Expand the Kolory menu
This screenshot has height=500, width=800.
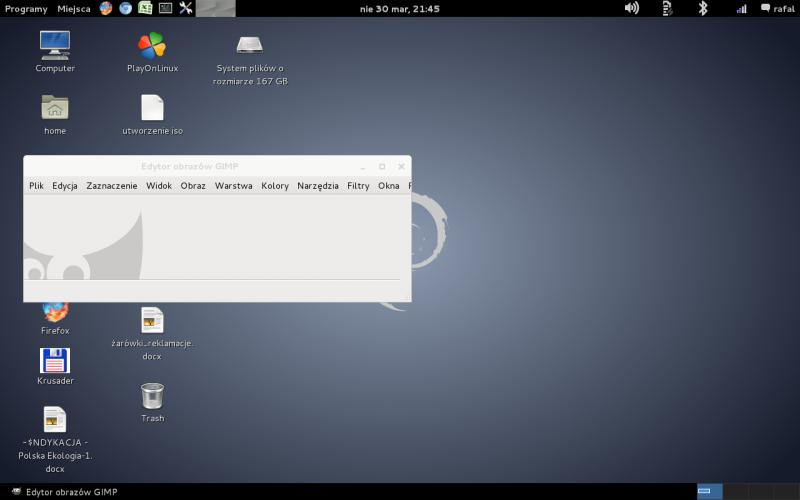275,186
